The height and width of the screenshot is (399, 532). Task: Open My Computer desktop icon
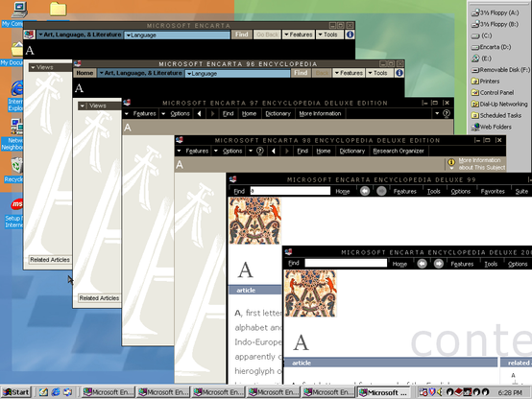(x=19, y=10)
